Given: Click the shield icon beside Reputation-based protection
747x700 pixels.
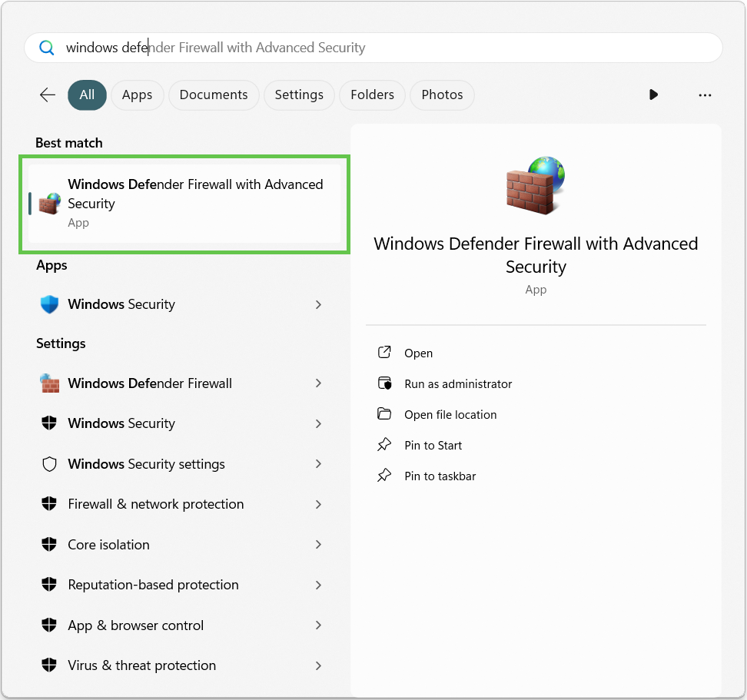Looking at the screenshot, I should coord(49,584).
